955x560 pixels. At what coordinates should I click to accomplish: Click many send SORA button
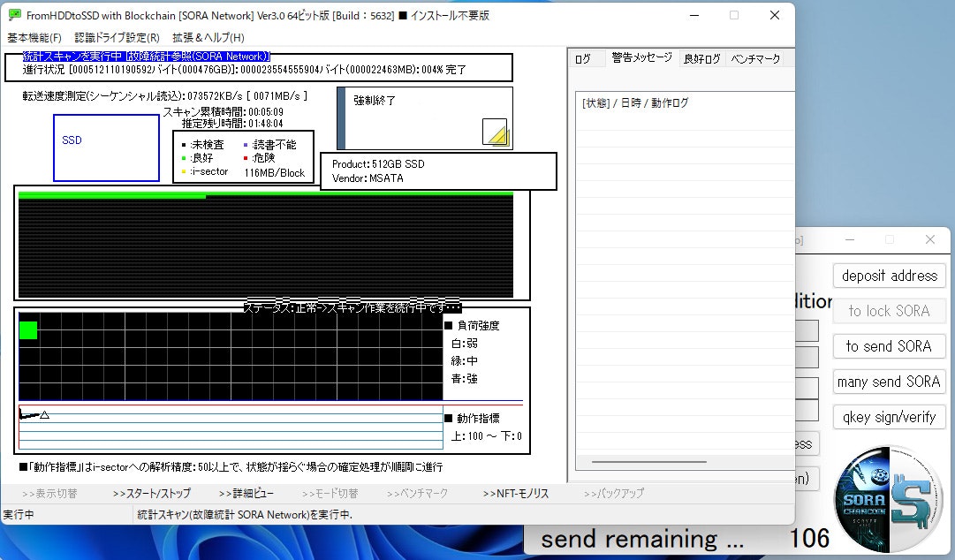tap(890, 382)
